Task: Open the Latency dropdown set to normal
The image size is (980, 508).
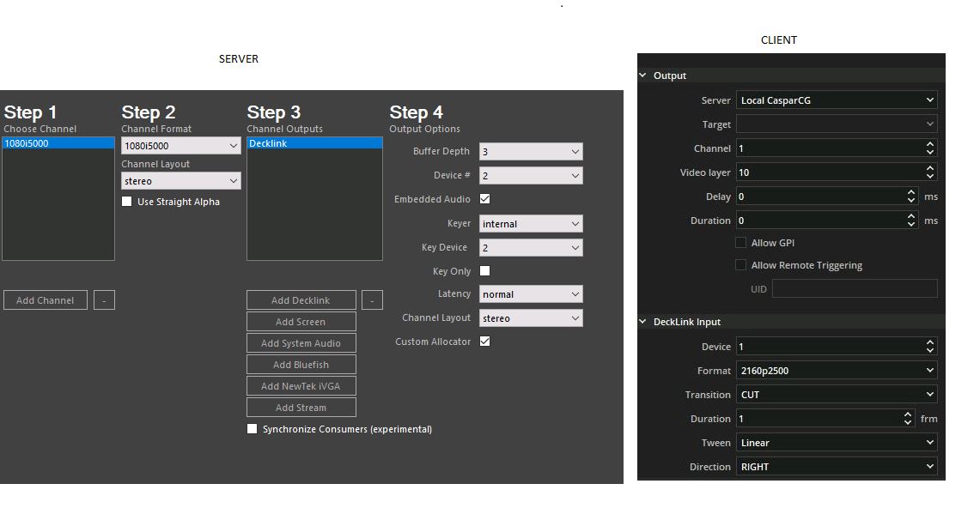Action: (x=531, y=294)
